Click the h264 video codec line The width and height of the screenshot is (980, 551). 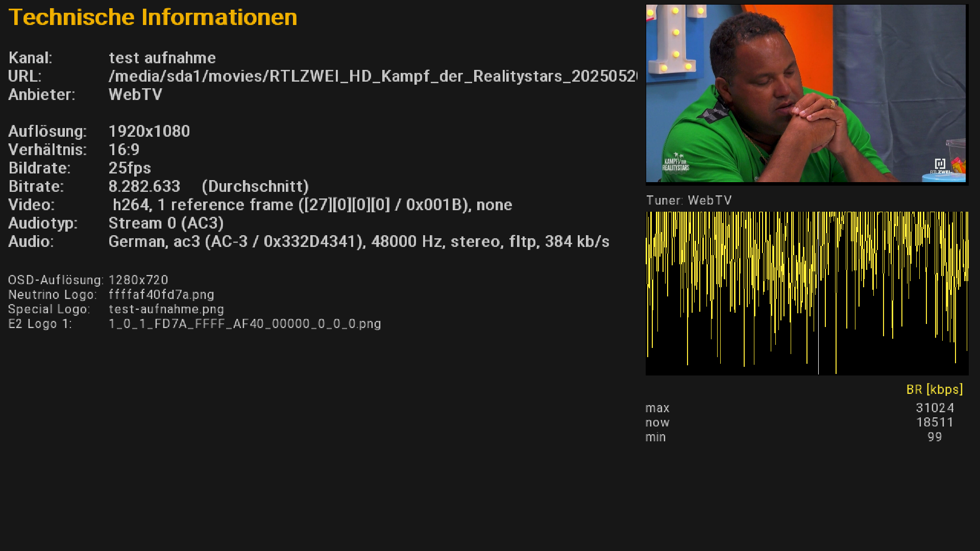pos(312,205)
